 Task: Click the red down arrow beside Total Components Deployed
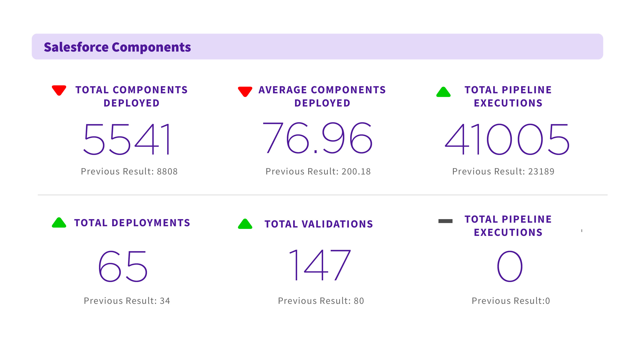[x=59, y=90]
